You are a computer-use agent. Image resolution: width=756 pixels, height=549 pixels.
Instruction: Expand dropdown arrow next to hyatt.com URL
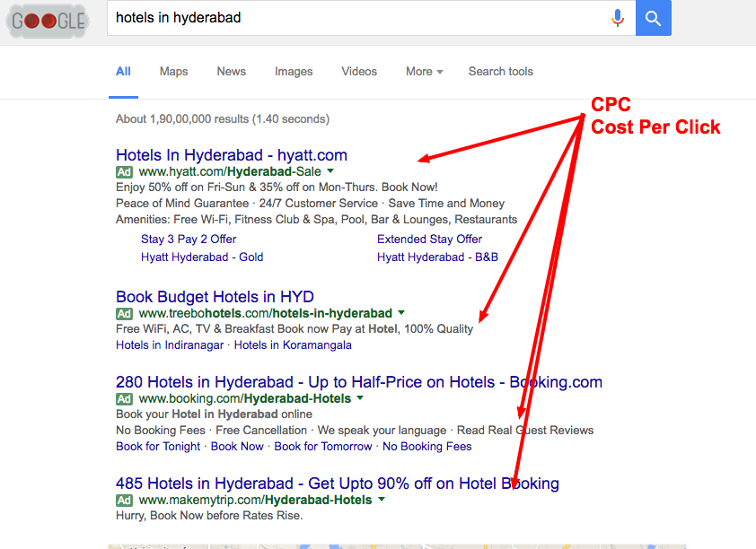click(x=330, y=171)
